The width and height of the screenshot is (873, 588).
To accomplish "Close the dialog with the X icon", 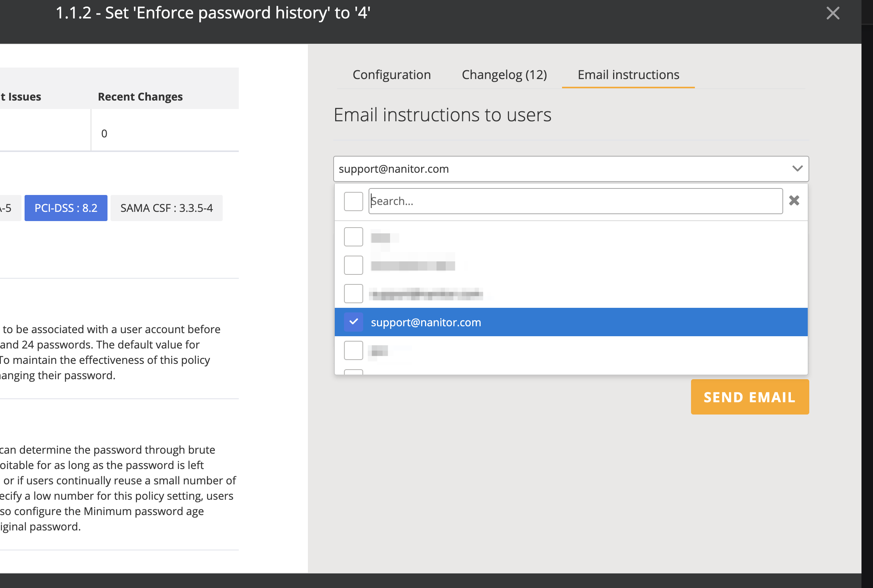I will 833,13.
